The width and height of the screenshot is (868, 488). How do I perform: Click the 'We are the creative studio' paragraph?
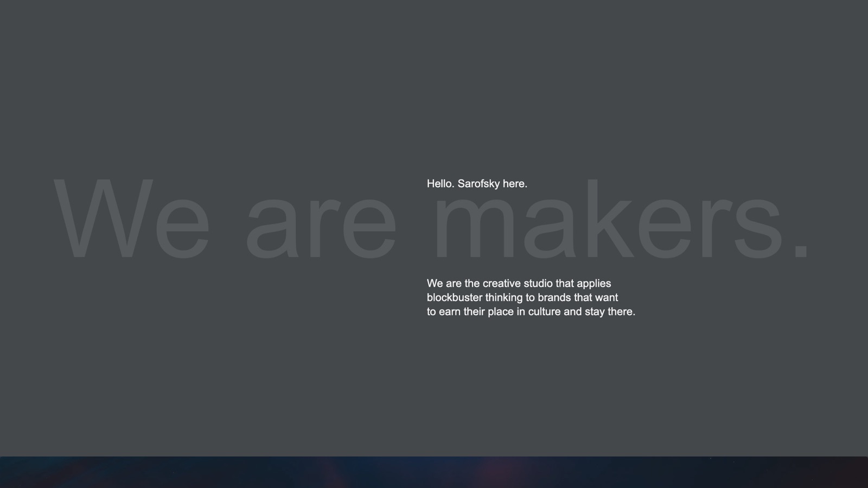point(531,298)
